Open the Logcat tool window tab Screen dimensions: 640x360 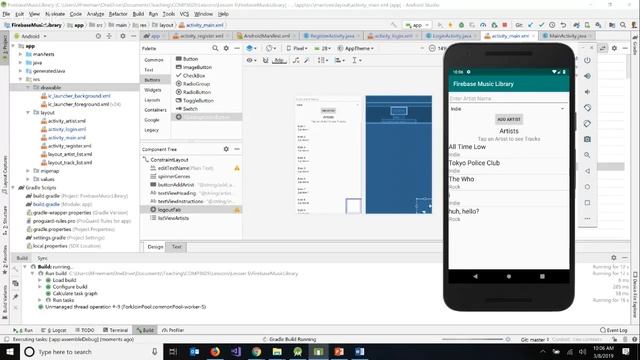[x=54, y=330]
